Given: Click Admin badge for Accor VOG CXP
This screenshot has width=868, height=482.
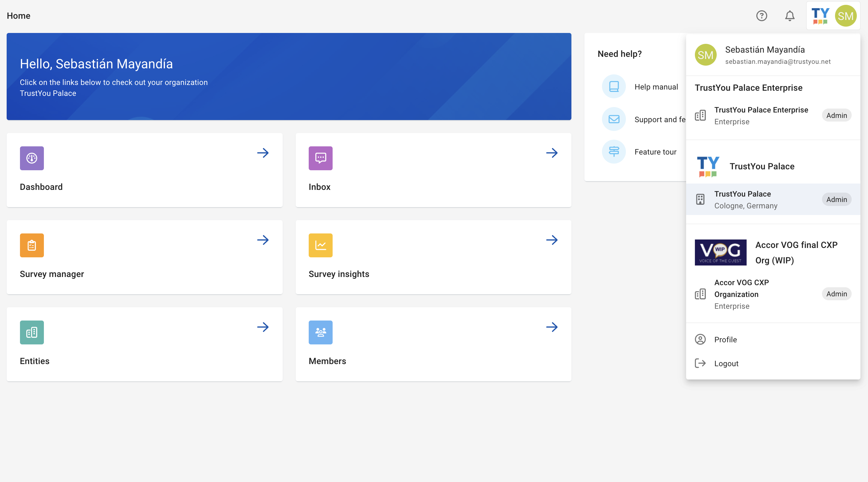Looking at the screenshot, I should 836,294.
